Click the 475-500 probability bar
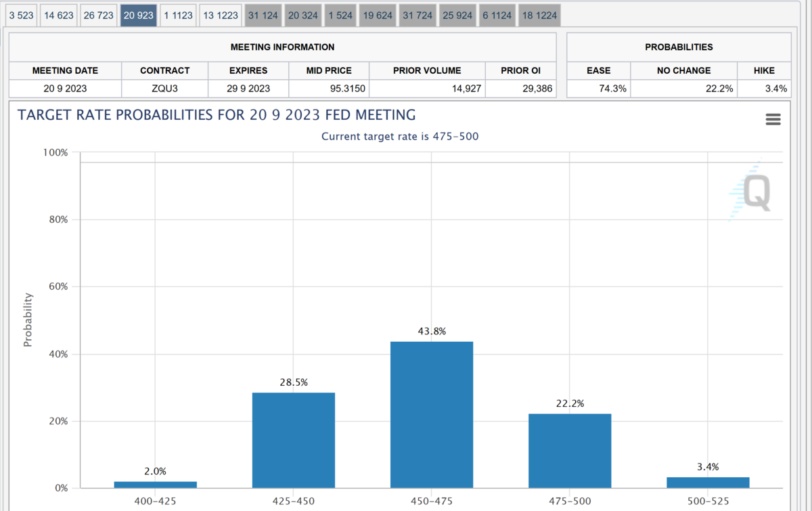Image resolution: width=812 pixels, height=511 pixels. (x=570, y=451)
